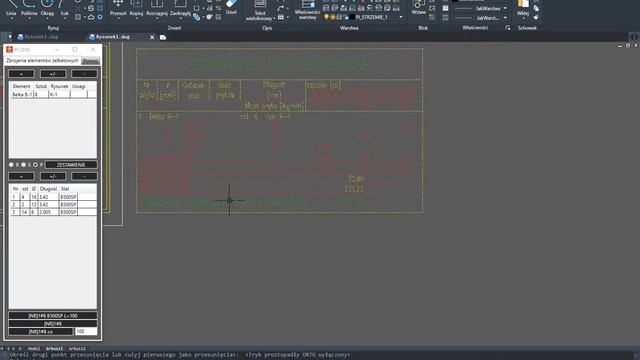Click the lower + add bar button
Screen dimensions: 640x360
point(21,176)
